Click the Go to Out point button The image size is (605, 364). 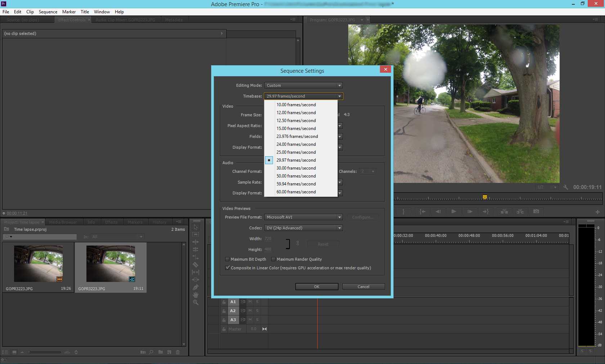click(485, 212)
